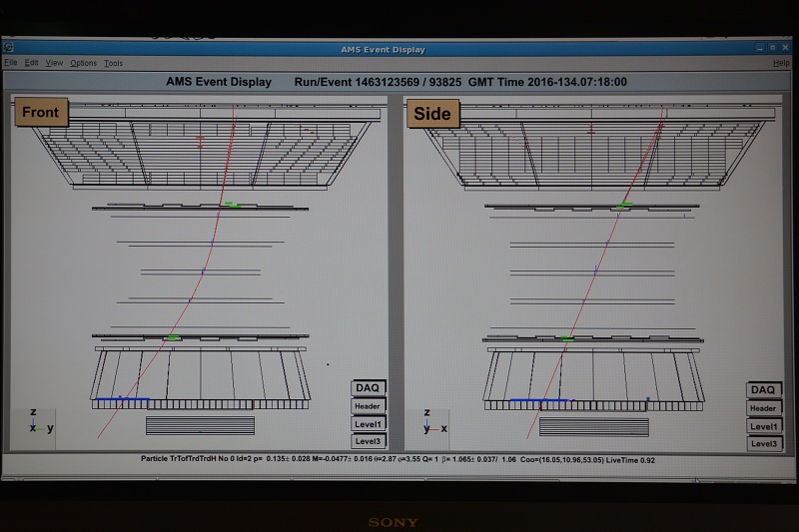Select the Front view label
799x532 pixels.
(x=41, y=112)
